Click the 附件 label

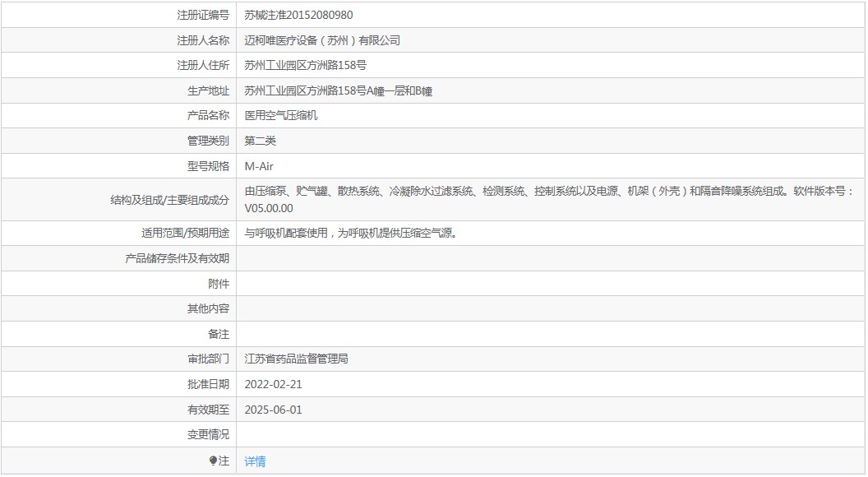point(219,284)
